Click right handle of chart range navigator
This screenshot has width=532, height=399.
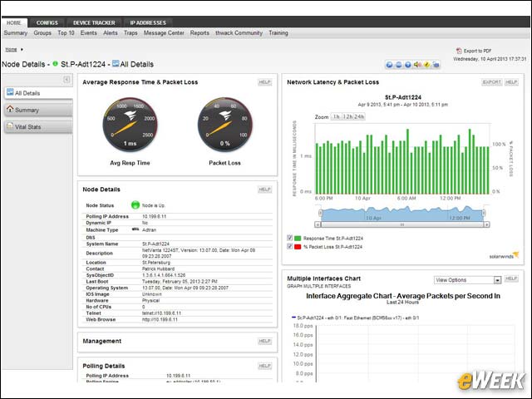tap(484, 213)
